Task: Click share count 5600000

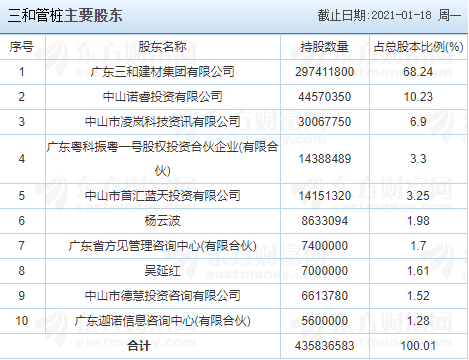Action: point(324,321)
